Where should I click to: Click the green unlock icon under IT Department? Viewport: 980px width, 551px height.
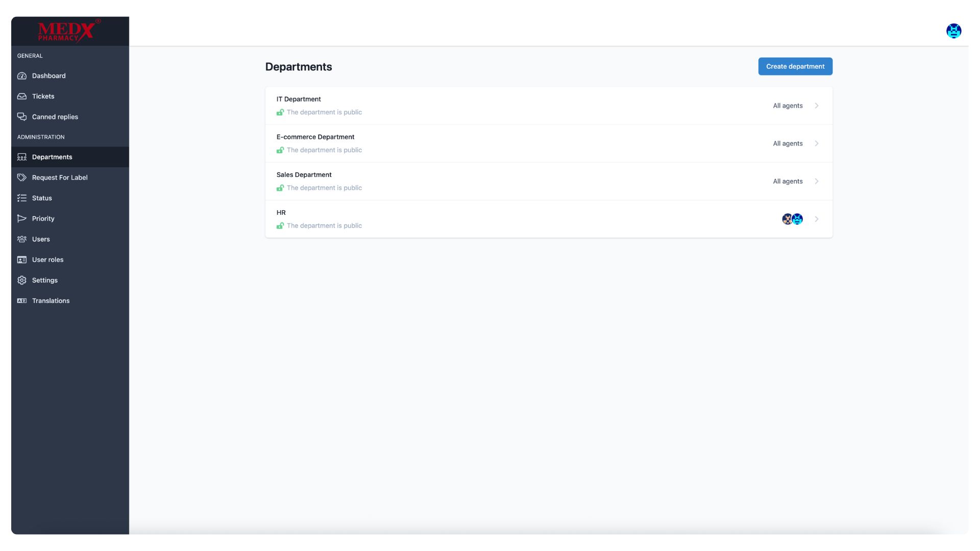[280, 112]
